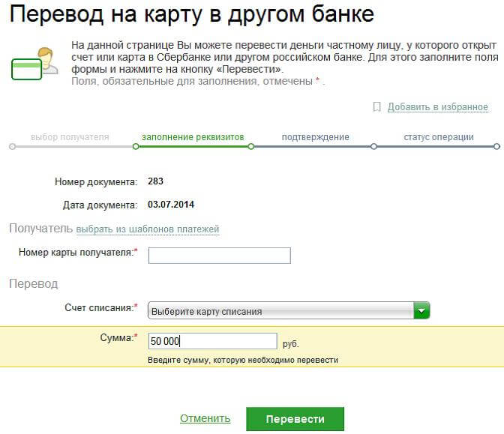Click the bookmark icon beside Добавить в избранное
Image resolution: width=504 pixels, height=434 pixels.
point(376,107)
